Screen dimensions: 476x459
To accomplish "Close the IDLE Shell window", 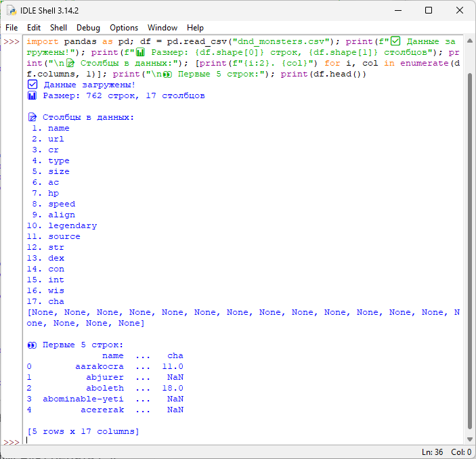I will [460, 10].
